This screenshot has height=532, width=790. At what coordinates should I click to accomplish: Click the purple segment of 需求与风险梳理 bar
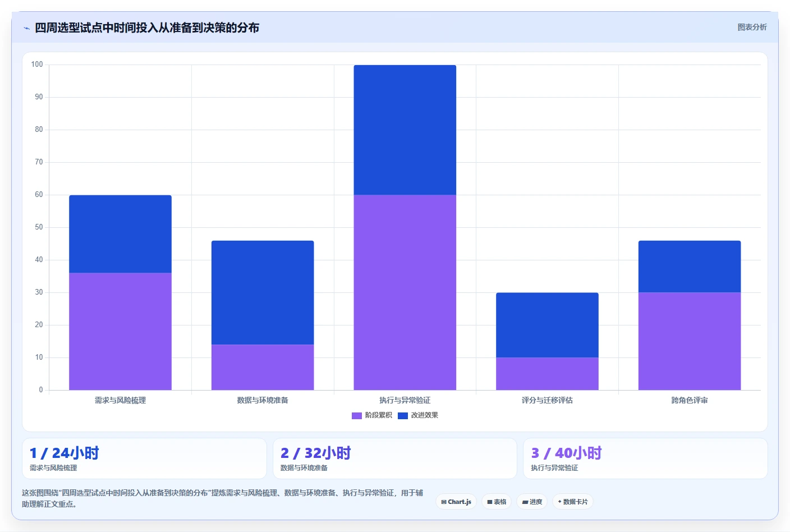[120, 331]
